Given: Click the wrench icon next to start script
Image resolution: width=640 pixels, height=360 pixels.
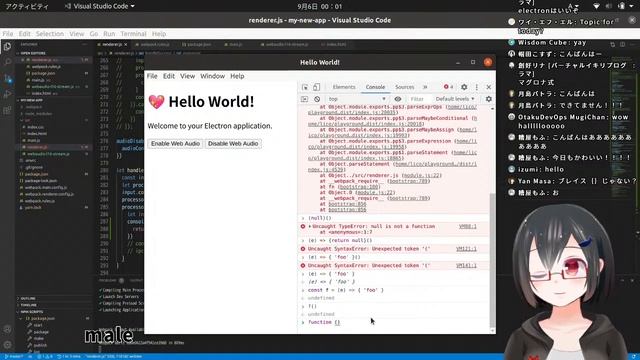Looking at the screenshot, I should click(x=30, y=325).
